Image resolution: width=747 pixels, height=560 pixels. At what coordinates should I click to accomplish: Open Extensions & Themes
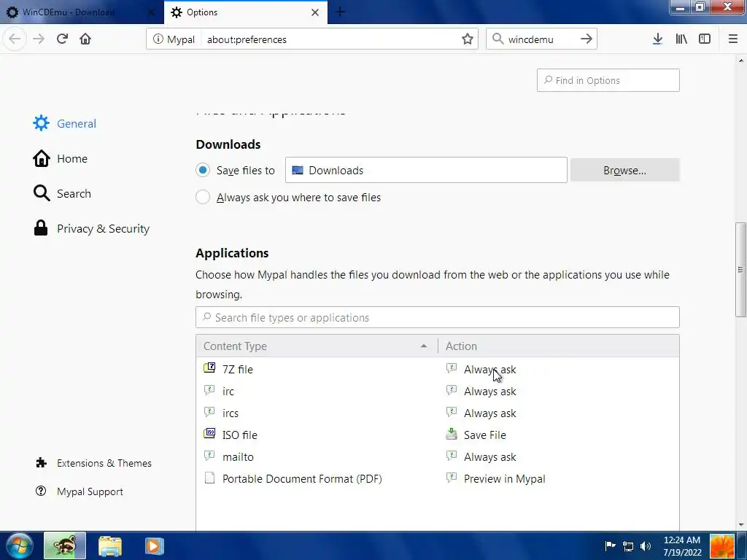[x=94, y=463]
